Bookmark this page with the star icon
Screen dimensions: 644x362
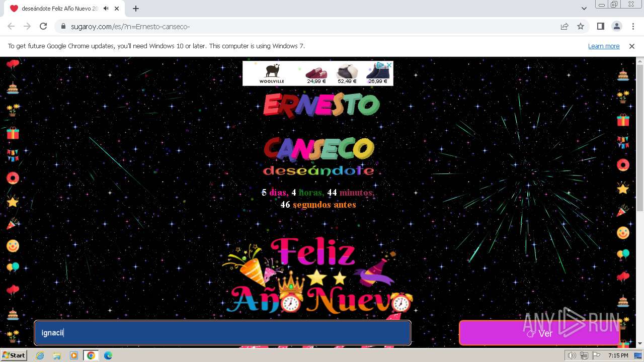click(581, 26)
